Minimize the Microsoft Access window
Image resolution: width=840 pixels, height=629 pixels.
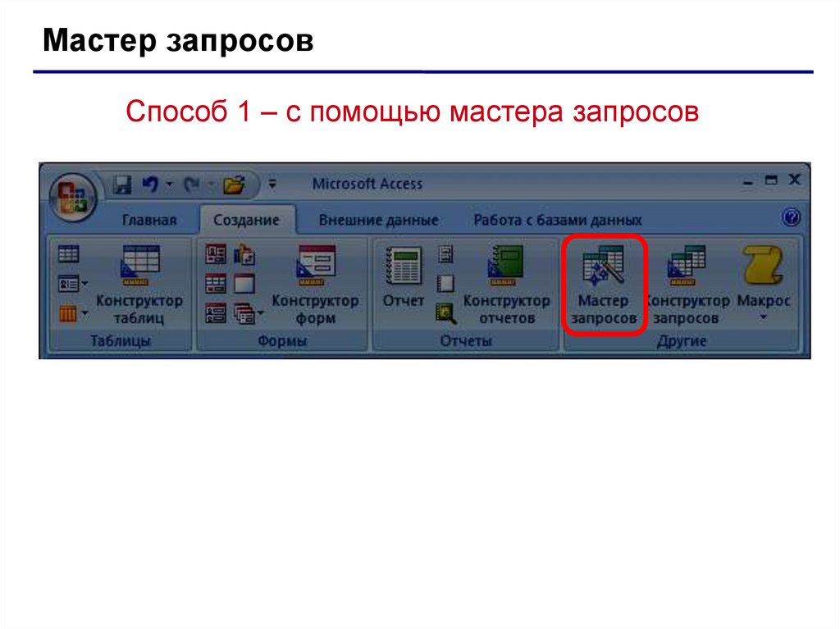pyautogui.click(x=747, y=182)
